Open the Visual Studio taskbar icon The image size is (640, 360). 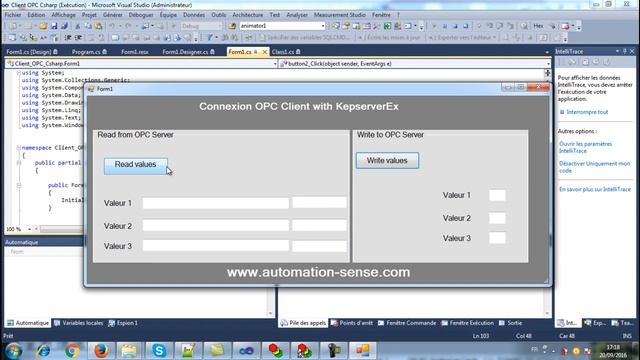click(x=246, y=351)
